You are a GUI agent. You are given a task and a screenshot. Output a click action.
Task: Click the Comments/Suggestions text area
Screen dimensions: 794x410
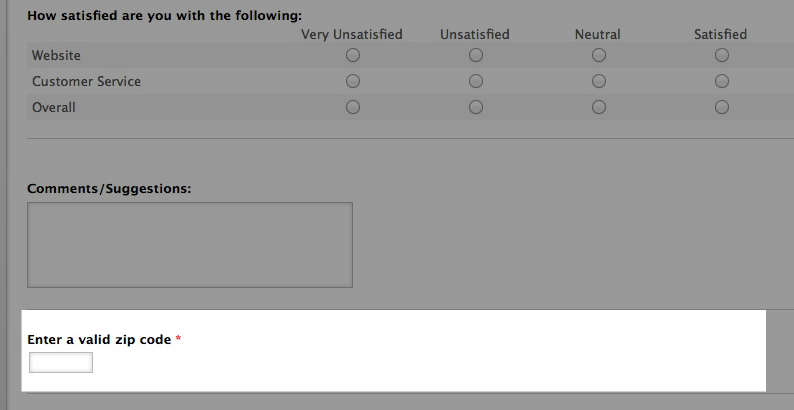(190, 245)
